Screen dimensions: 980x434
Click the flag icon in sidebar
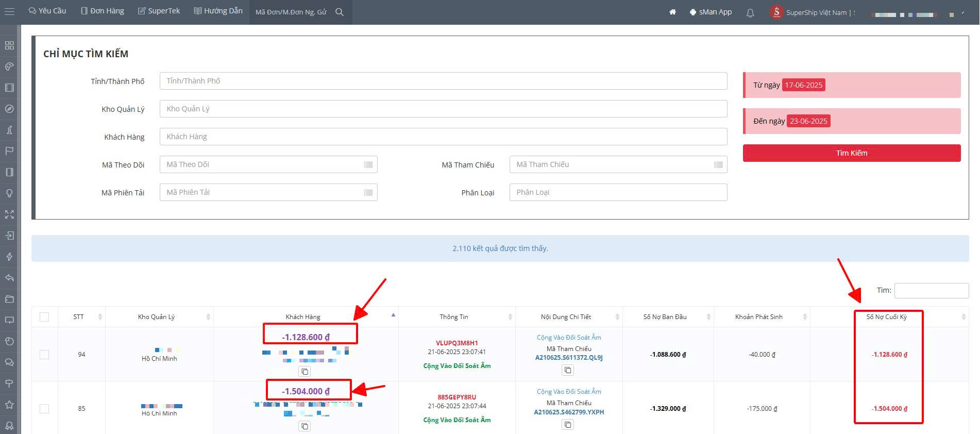tap(9, 151)
